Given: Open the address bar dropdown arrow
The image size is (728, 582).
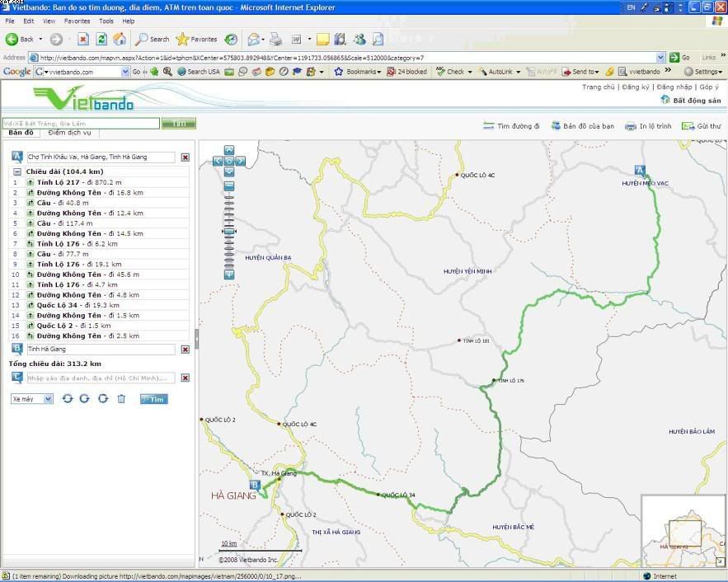Looking at the screenshot, I should pyautogui.click(x=660, y=58).
